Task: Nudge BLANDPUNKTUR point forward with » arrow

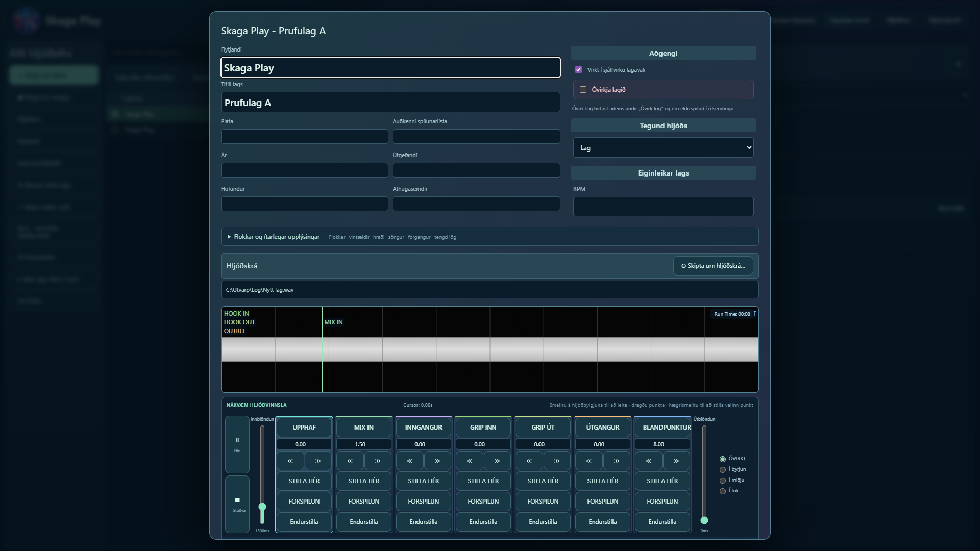Action: pyautogui.click(x=676, y=461)
